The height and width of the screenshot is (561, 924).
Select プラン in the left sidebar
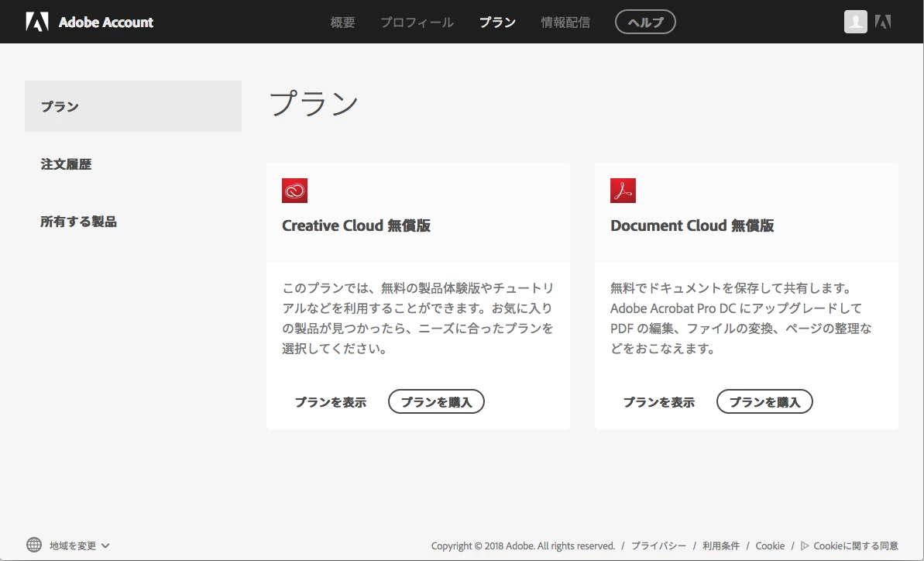(133, 106)
